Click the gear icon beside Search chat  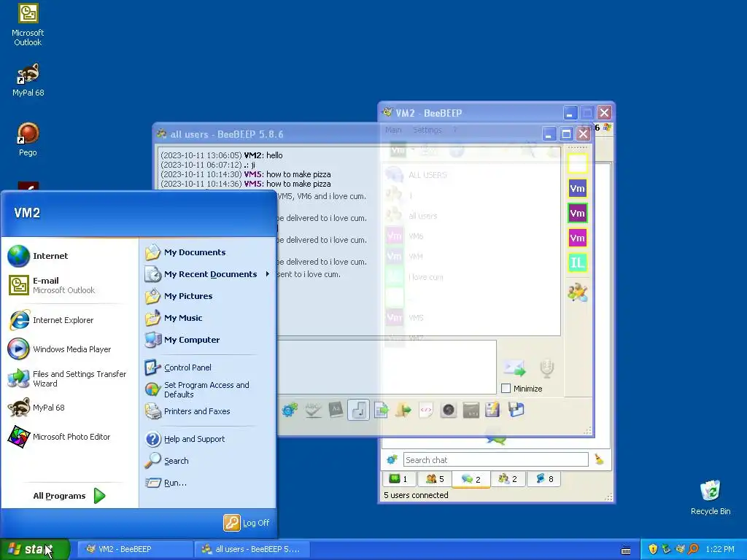pyautogui.click(x=392, y=459)
